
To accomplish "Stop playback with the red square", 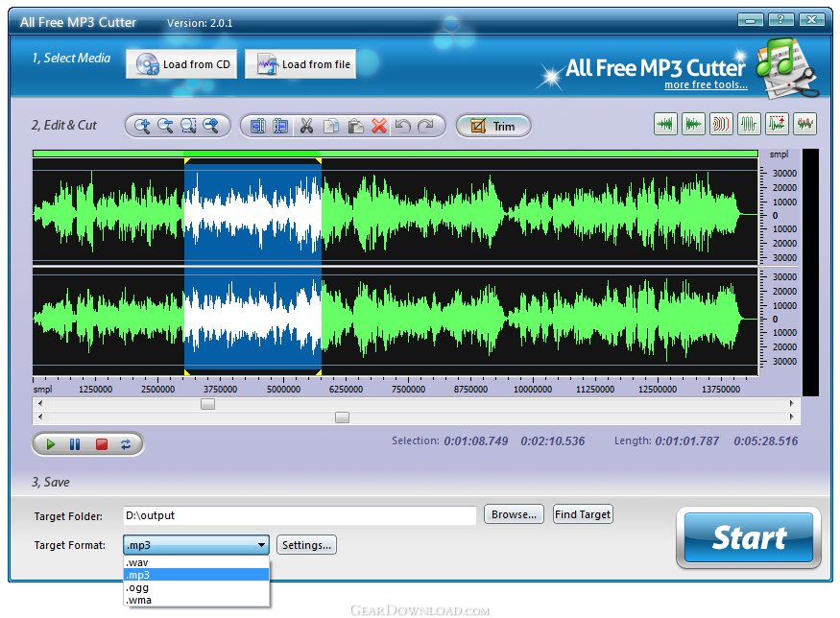I will coord(101,444).
